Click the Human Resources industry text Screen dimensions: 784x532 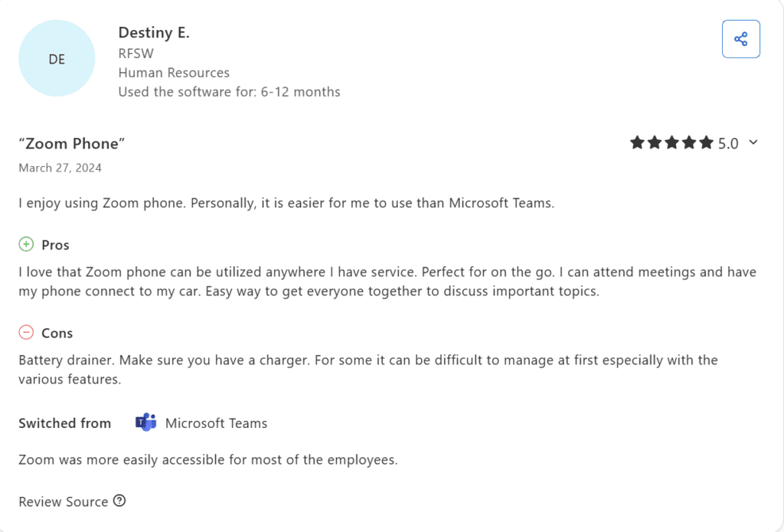click(x=174, y=73)
